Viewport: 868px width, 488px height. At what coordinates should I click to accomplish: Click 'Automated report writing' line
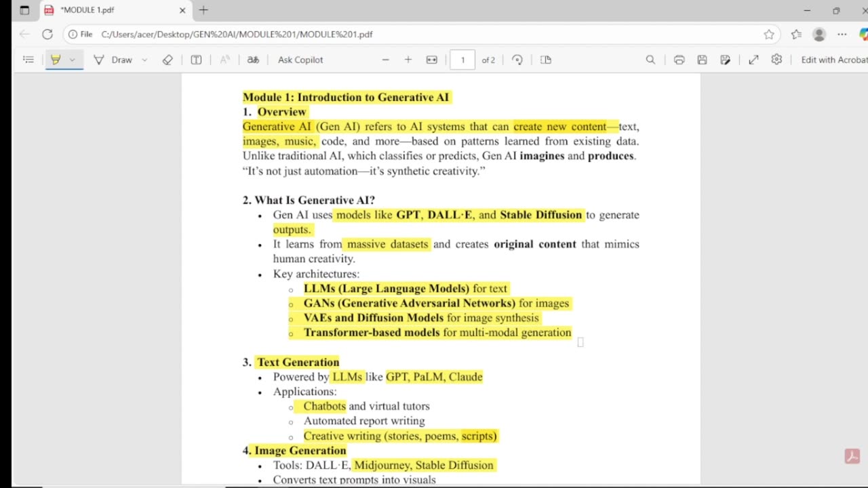[x=364, y=421]
